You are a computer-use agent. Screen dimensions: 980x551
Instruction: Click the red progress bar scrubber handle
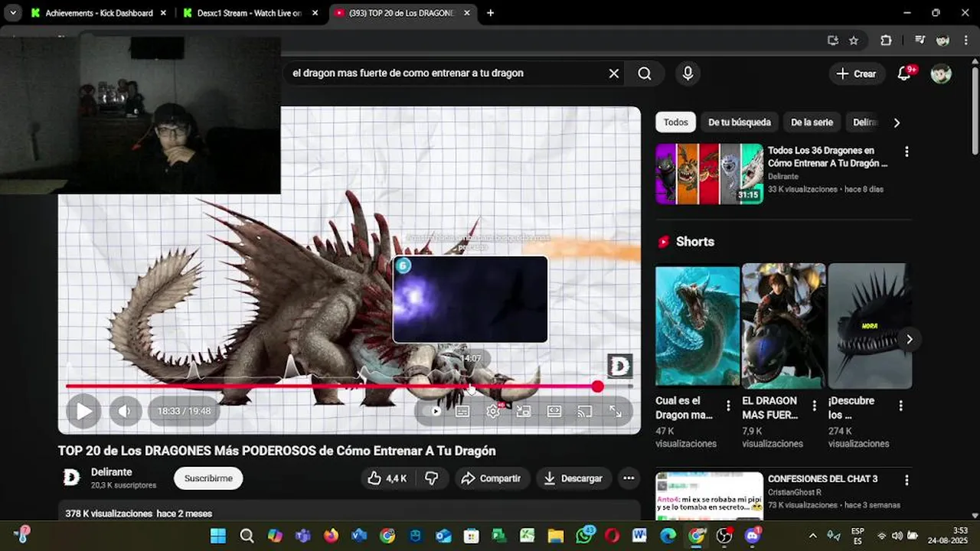tap(597, 386)
